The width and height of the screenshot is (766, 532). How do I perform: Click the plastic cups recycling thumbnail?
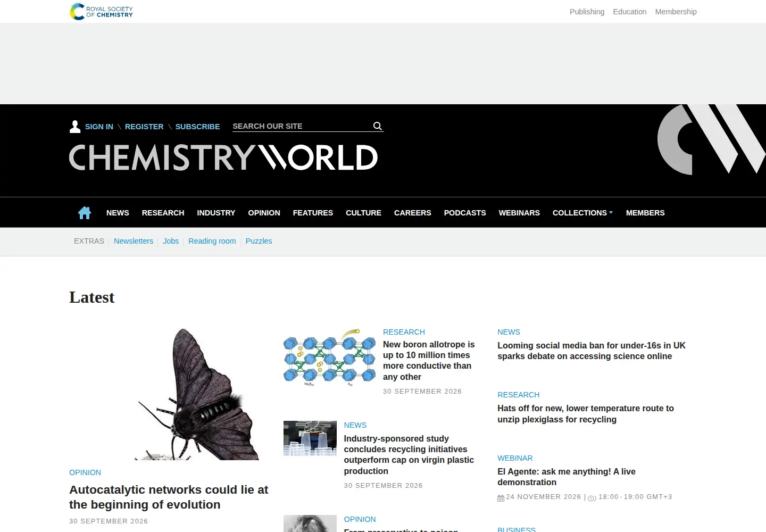pyautogui.click(x=310, y=438)
